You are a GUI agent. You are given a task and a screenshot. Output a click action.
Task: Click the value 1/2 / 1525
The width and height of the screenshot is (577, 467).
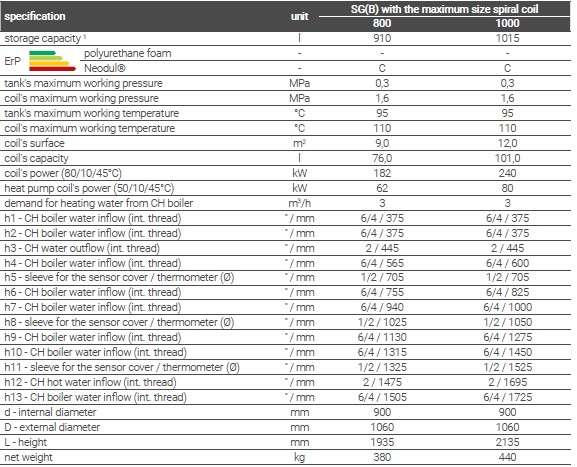[507, 367]
